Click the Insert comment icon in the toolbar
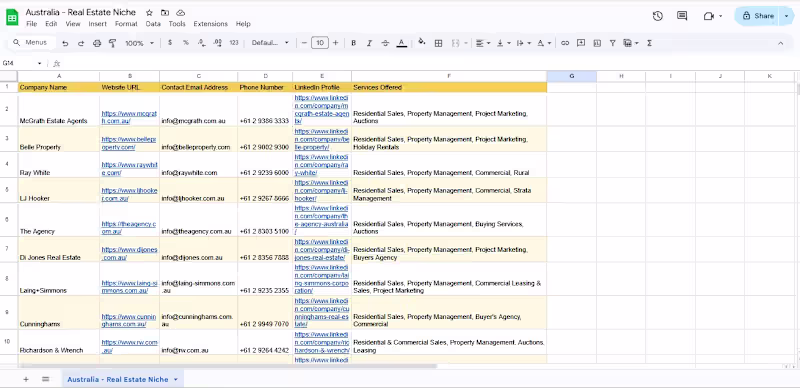This screenshot has width=800, height=388. pos(581,43)
